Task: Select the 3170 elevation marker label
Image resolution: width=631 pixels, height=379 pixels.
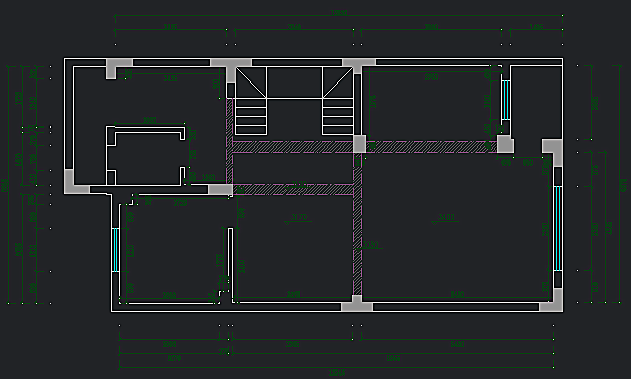Action: (299, 217)
